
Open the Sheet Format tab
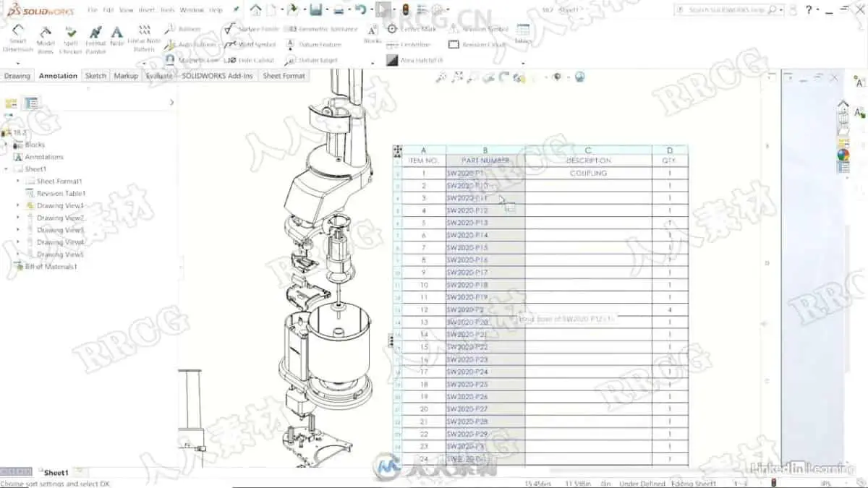(284, 76)
